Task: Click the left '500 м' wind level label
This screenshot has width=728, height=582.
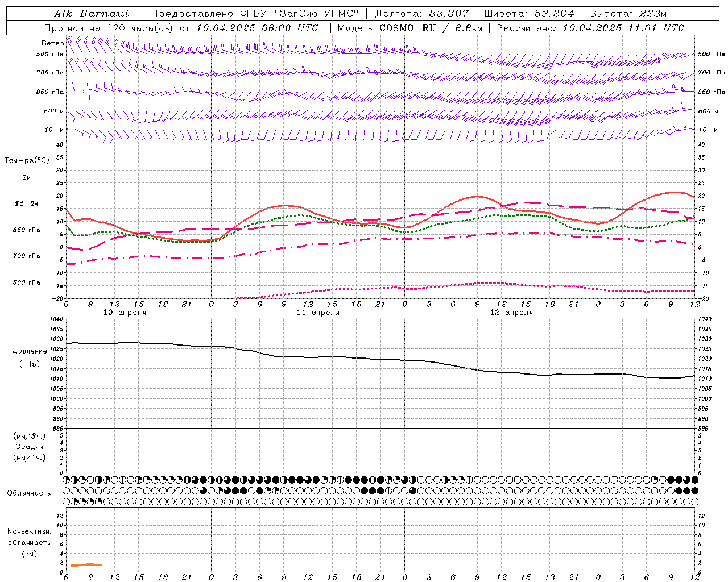Action: tap(54, 111)
